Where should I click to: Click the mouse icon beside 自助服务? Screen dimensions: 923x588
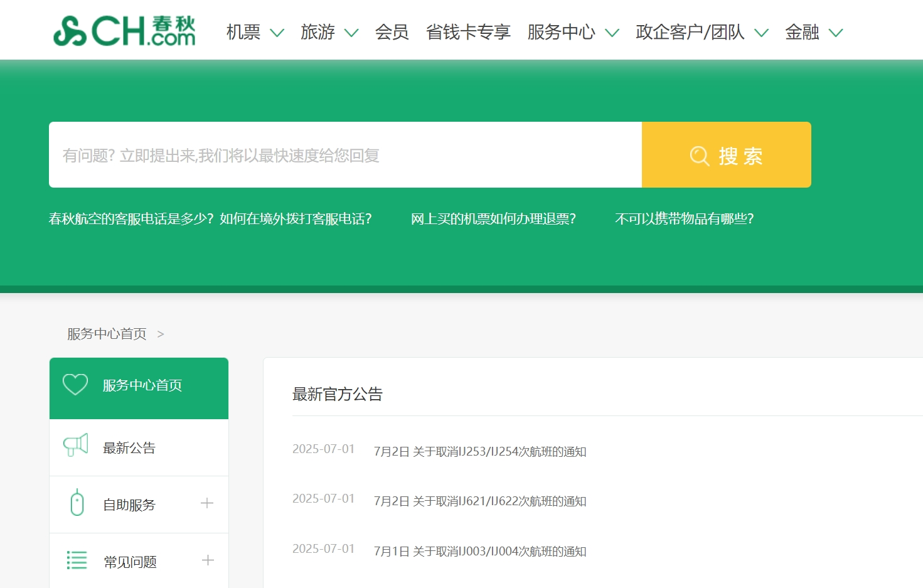click(x=77, y=502)
